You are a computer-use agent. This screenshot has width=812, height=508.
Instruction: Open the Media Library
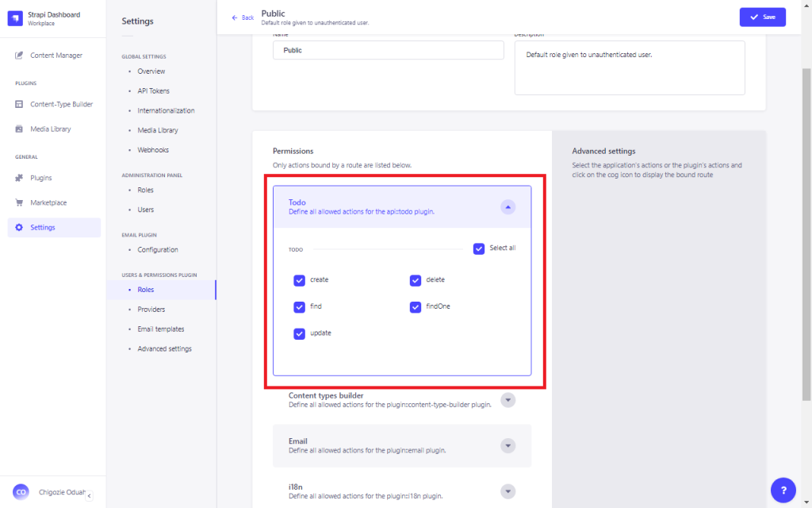pyautogui.click(x=17, y=129)
